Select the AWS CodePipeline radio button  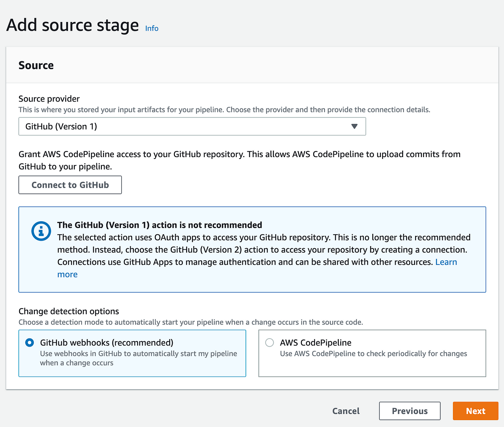point(270,343)
